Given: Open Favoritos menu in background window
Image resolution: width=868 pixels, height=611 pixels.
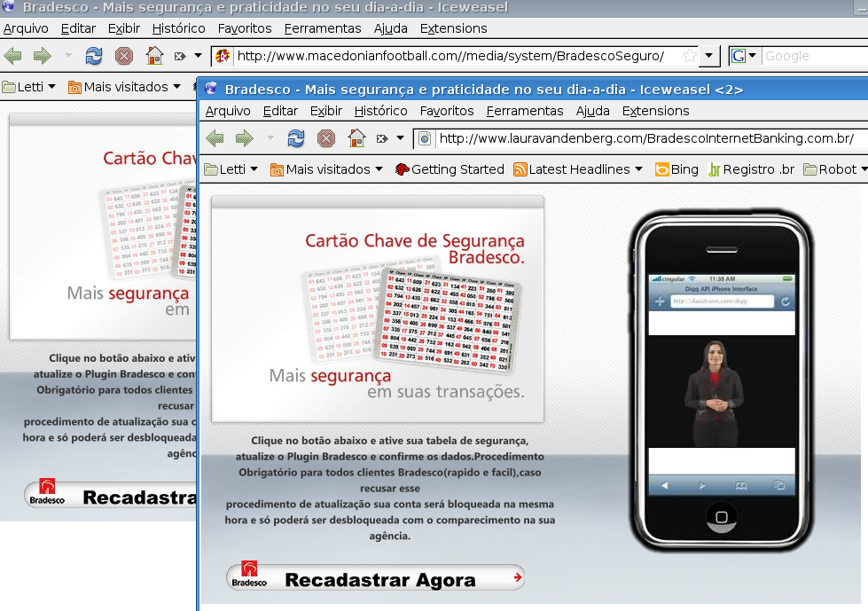Looking at the screenshot, I should point(245,28).
